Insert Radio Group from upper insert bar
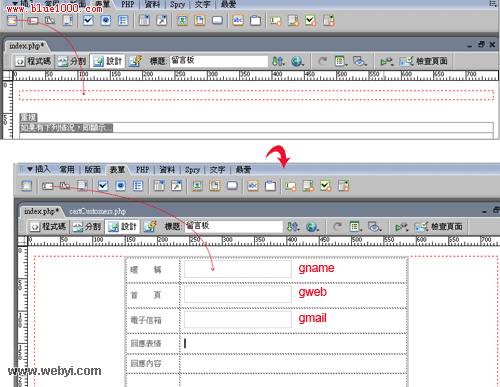Image resolution: width=500 pixels, height=387 pixels. click(123, 21)
